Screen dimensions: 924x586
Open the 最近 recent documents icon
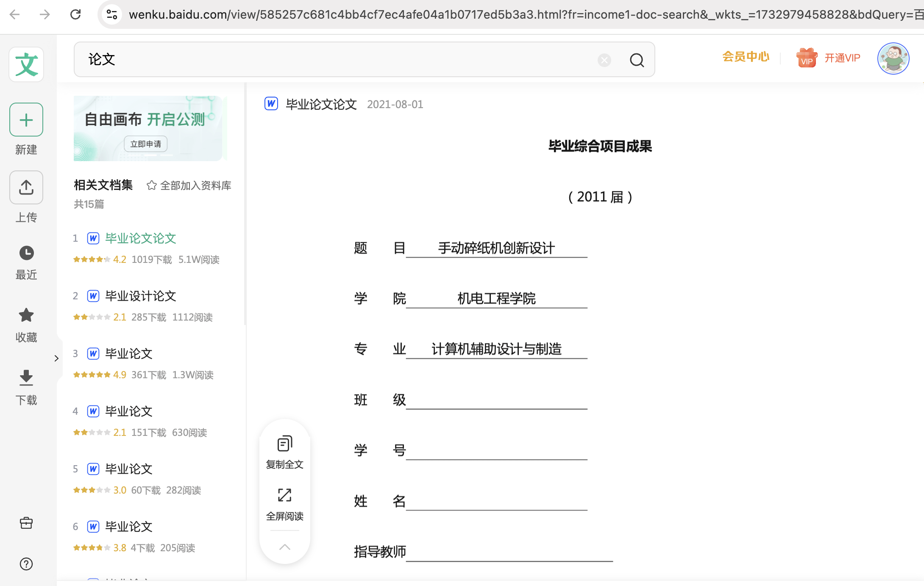pyautogui.click(x=26, y=253)
